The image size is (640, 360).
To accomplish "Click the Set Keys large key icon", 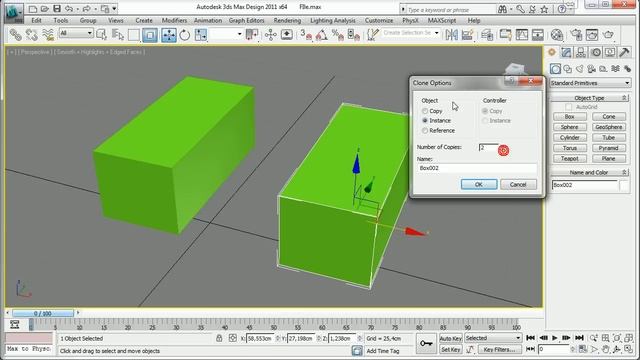I will click(x=426, y=344).
